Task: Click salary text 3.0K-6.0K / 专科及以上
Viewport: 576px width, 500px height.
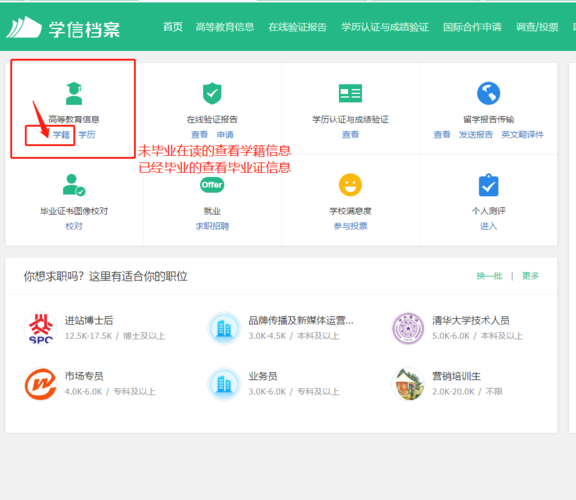Action: click(x=294, y=392)
